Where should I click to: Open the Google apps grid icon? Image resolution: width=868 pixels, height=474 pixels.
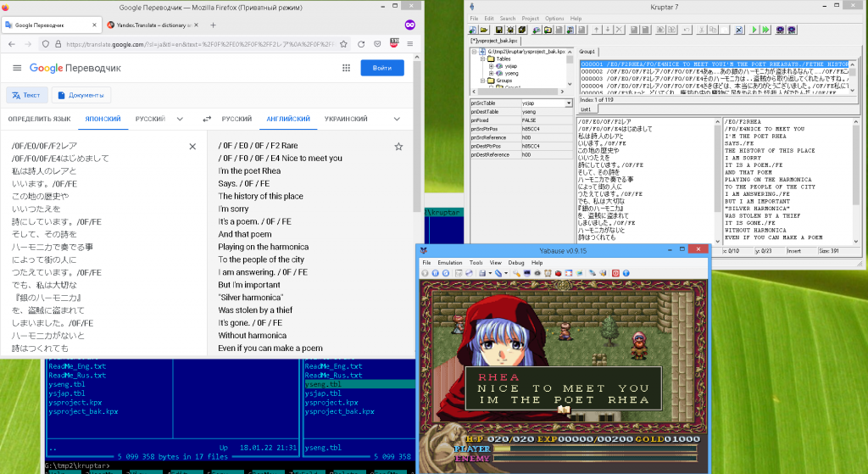point(346,68)
